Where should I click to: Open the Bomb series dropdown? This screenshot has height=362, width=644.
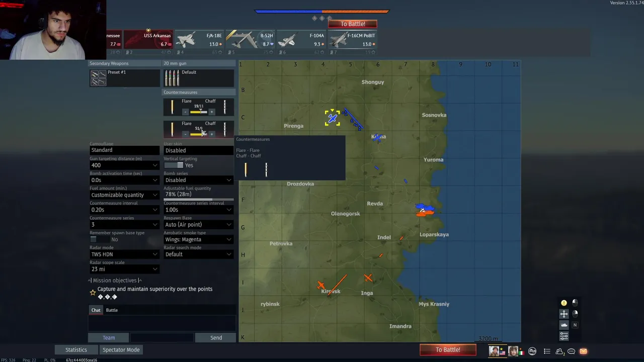point(199,180)
